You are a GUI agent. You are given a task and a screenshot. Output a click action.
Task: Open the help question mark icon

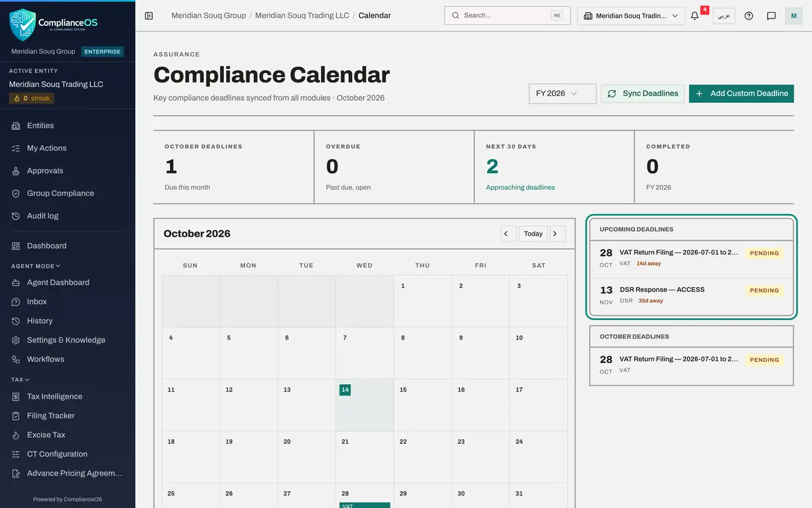(749, 16)
